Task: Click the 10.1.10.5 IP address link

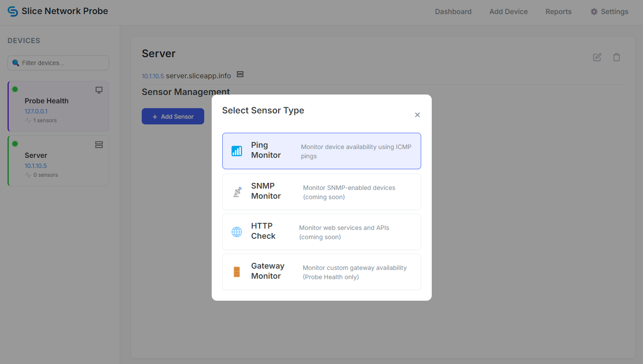Action: tap(152, 76)
